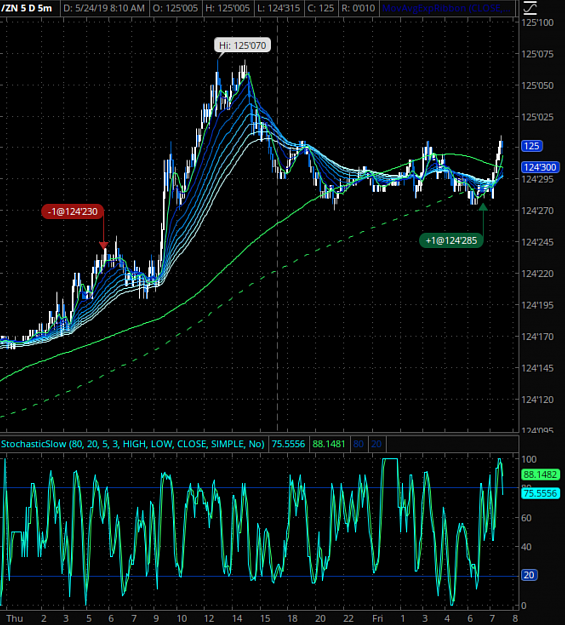Image resolution: width=565 pixels, height=625 pixels.
Task: Click the 125'100 price axis label
Action: 538,23
